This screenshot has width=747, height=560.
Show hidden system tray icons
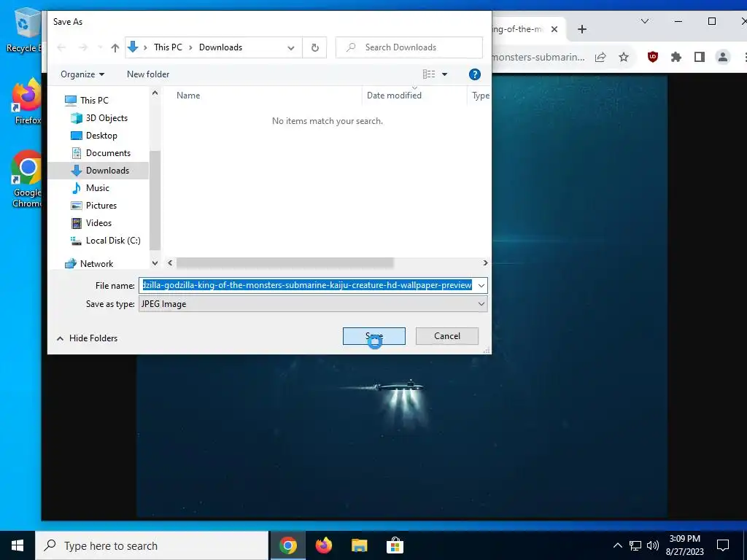(617, 545)
